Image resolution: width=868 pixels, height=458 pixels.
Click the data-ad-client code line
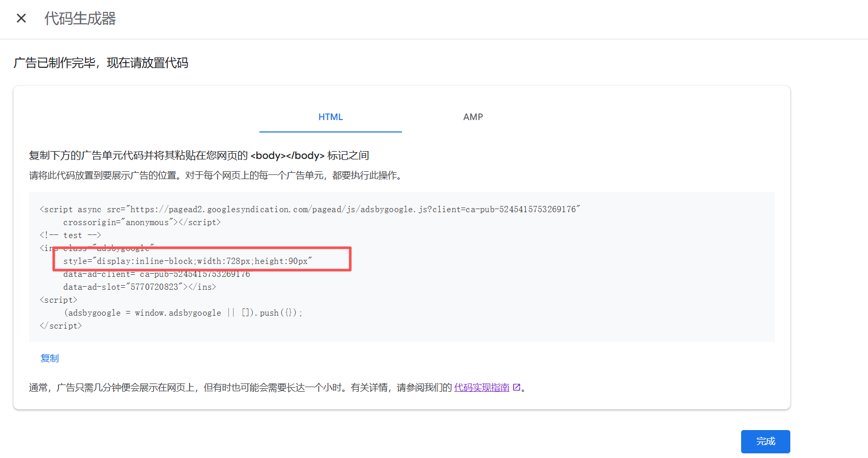tap(156, 274)
